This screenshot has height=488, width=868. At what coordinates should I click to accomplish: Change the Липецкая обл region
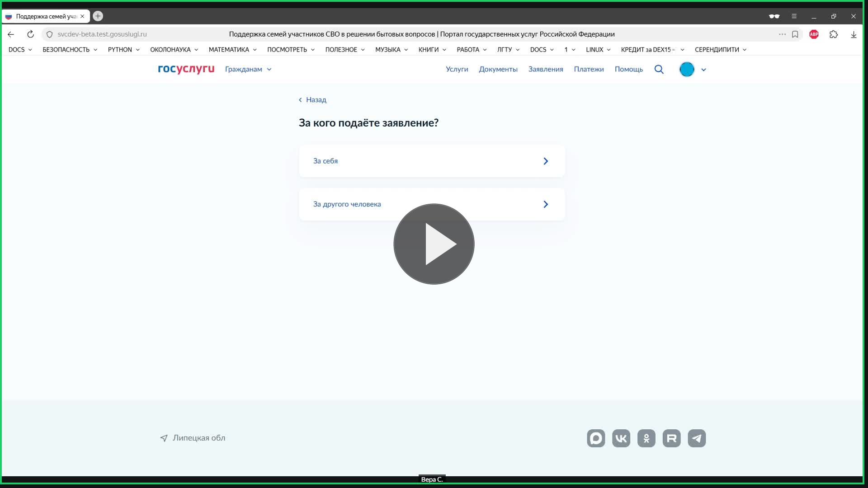(193, 438)
